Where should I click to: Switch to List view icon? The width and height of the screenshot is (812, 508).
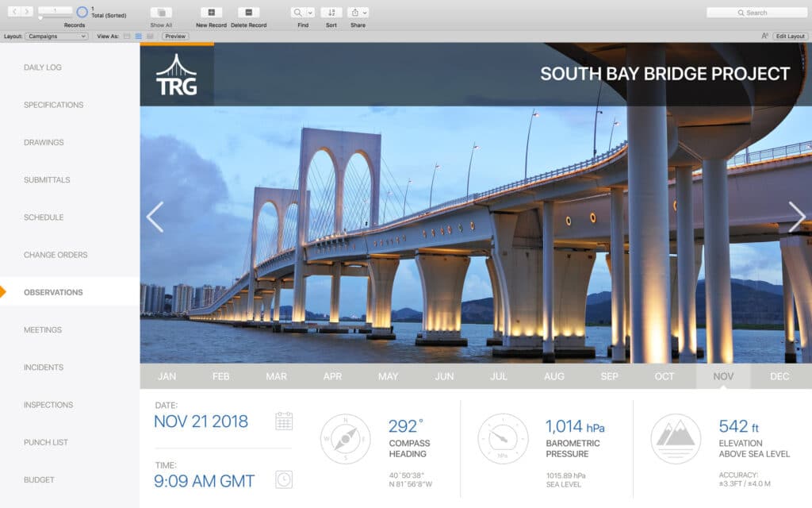tap(138, 37)
